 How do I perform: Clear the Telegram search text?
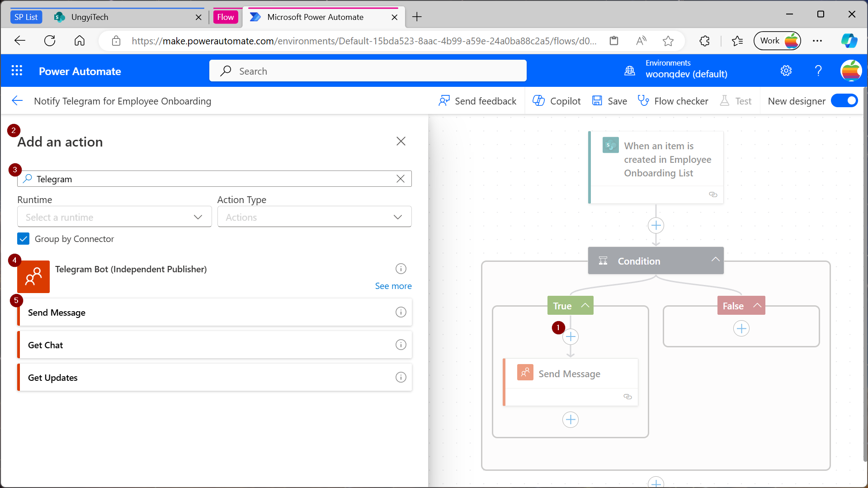pyautogui.click(x=401, y=179)
